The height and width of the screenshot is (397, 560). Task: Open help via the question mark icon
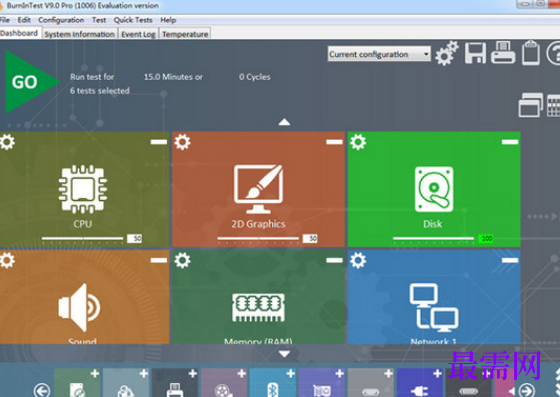[x=554, y=54]
